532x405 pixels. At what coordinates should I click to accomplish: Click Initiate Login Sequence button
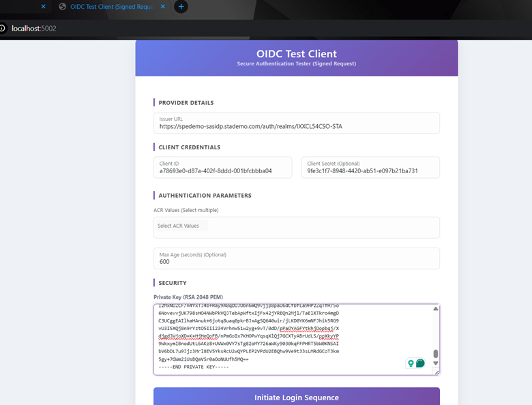297,397
